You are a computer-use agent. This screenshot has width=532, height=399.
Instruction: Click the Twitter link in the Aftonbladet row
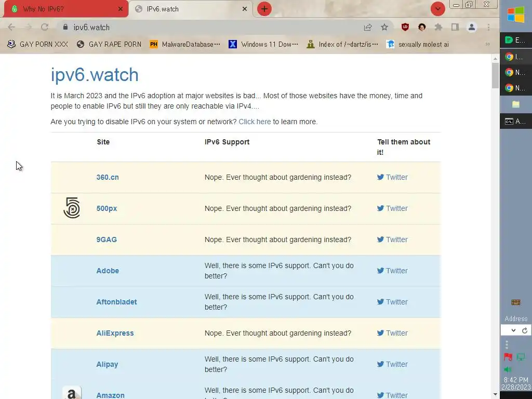392,302
